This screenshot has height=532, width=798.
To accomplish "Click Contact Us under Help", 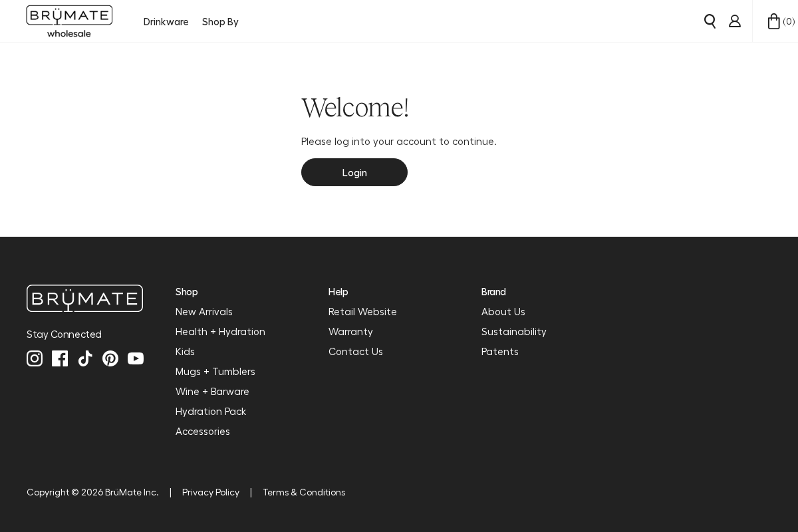I will 355,351.
